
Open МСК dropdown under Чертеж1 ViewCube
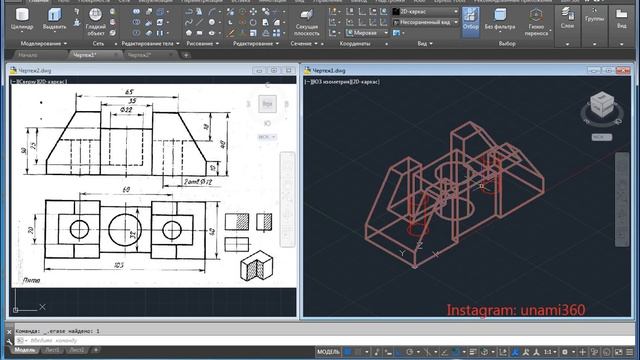pos(602,137)
